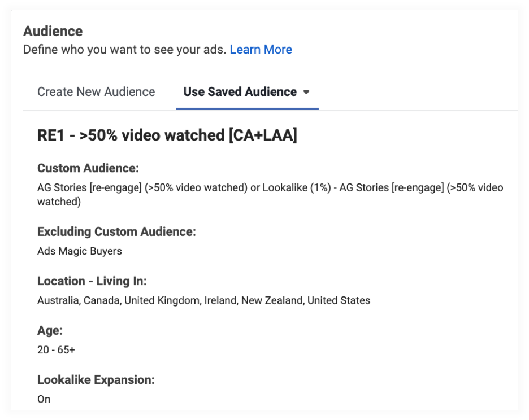Click the 'Define who you want' description

click(x=124, y=50)
